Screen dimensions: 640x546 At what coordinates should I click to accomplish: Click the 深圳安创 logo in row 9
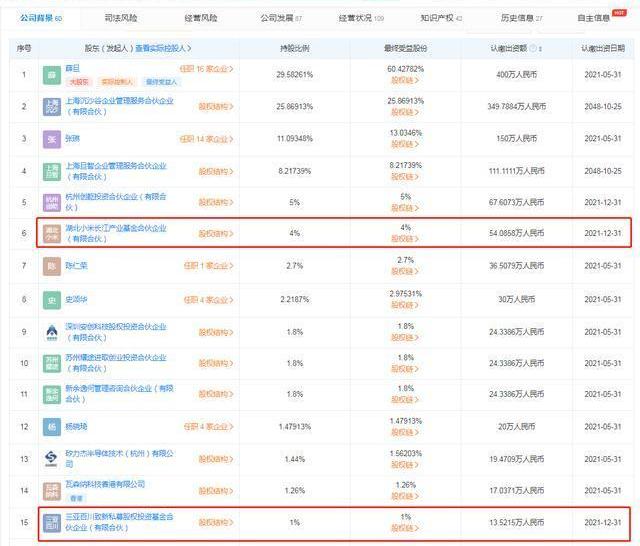pyautogui.click(x=52, y=332)
